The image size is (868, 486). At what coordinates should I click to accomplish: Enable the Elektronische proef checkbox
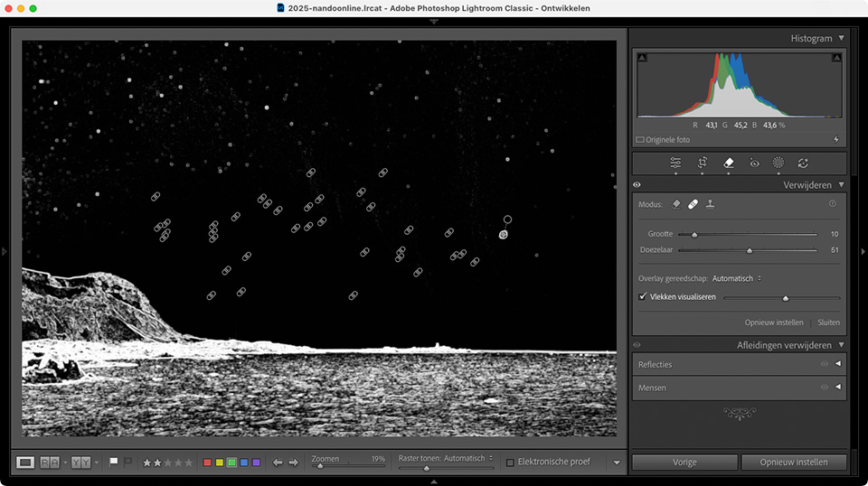[x=510, y=463]
